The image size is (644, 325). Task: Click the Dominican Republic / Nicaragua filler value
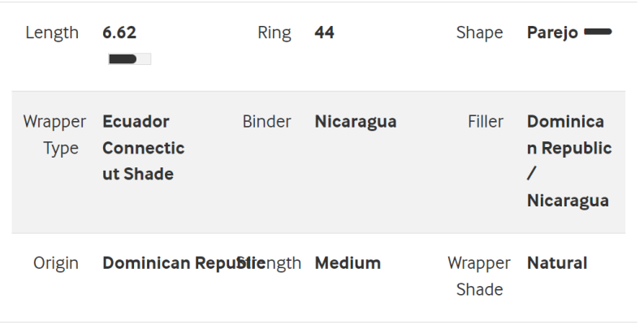(x=569, y=161)
